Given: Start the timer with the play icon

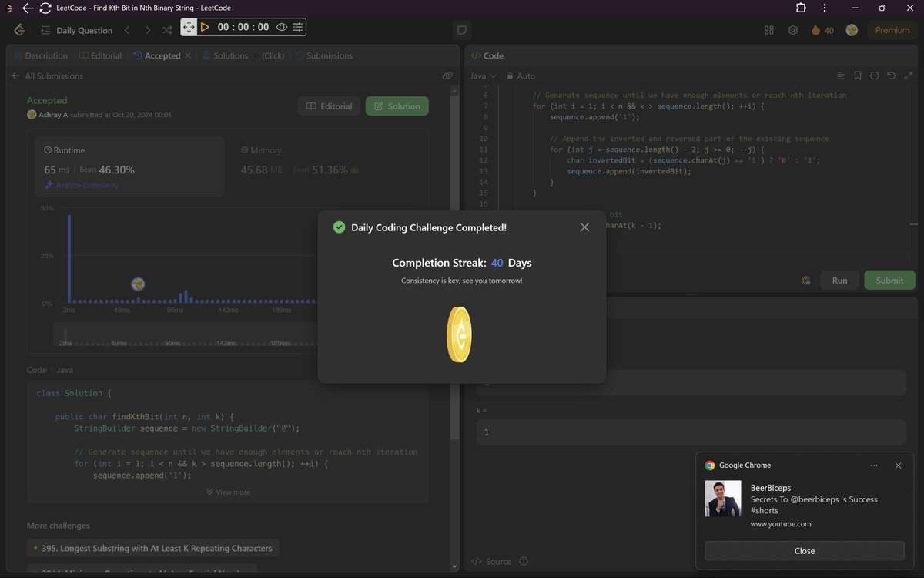Looking at the screenshot, I should [205, 27].
